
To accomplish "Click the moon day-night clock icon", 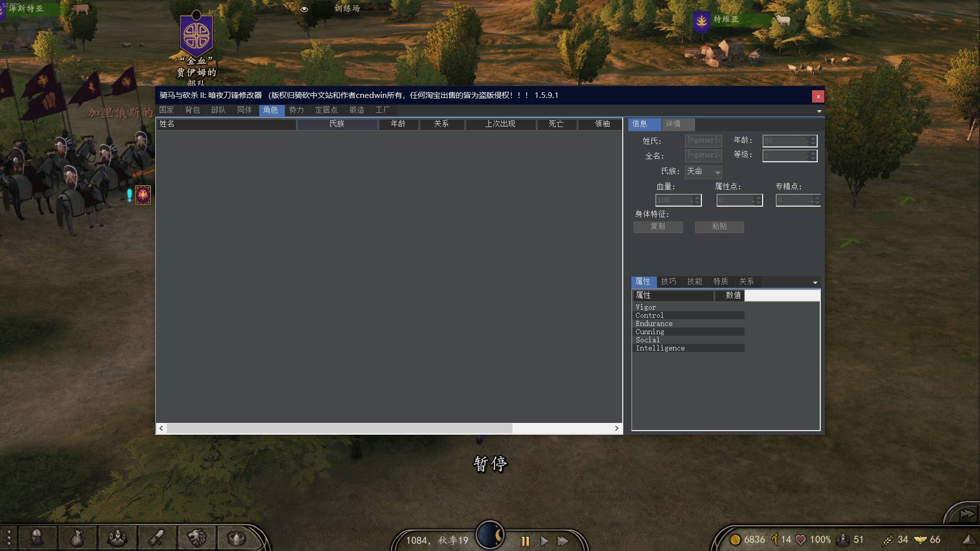I will pyautogui.click(x=490, y=535).
